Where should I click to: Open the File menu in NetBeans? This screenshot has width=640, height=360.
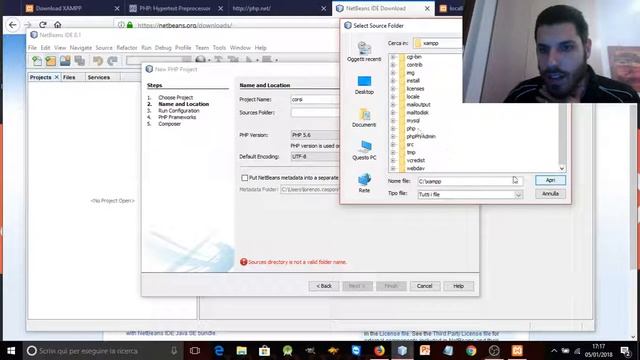(32, 48)
